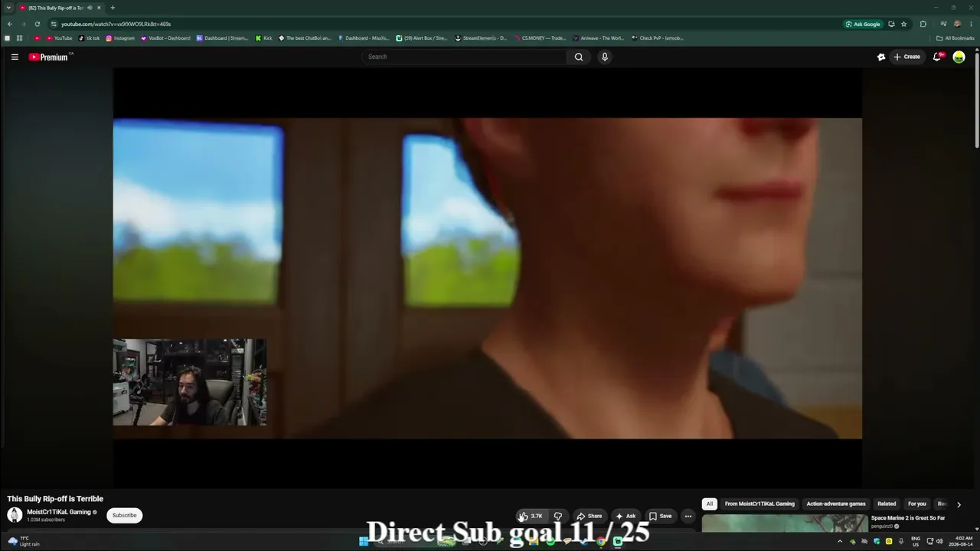Select the From MoistCr1TiKaL Gaming chip
Screen dimensions: 980x551
759,504
